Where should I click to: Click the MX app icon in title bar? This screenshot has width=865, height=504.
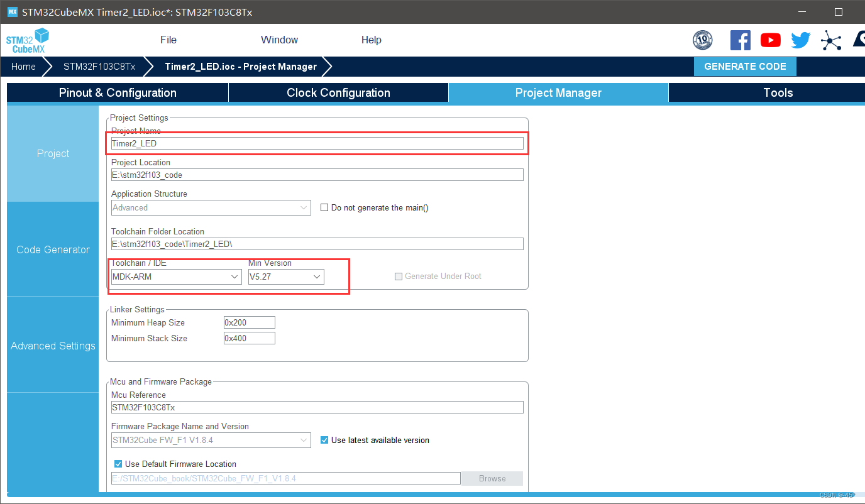pos(13,12)
